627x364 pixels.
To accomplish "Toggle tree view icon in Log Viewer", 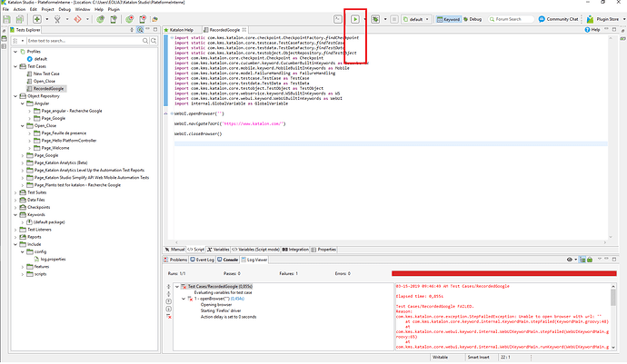I will (x=582, y=260).
